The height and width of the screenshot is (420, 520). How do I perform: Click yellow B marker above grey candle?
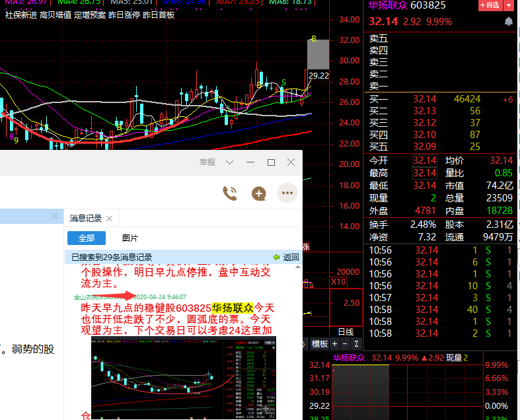tap(314, 39)
